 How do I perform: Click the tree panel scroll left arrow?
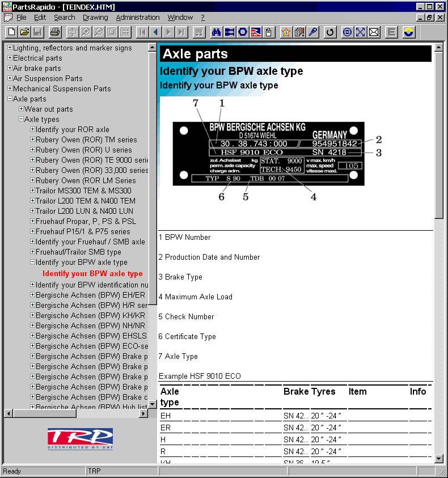[9, 413]
